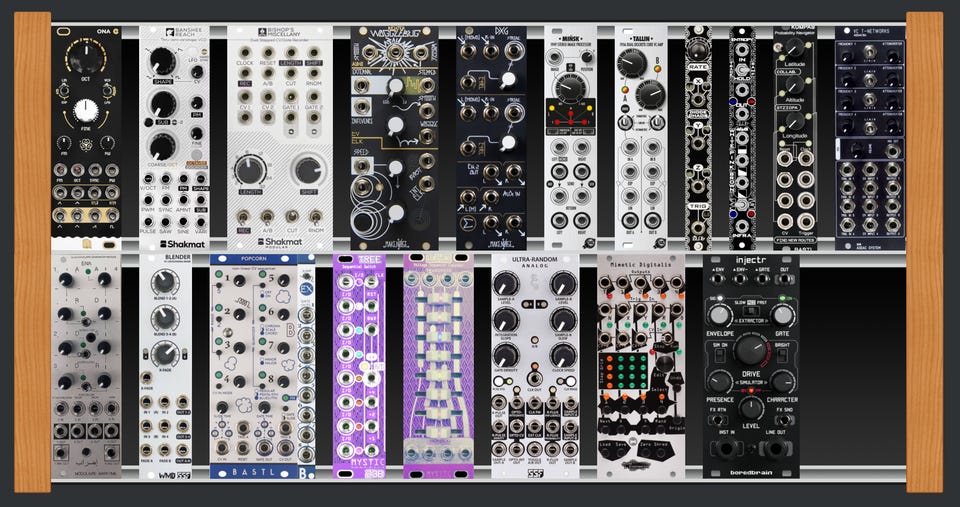Flip the REC switch on Bishop's Miscellany

click(x=244, y=217)
